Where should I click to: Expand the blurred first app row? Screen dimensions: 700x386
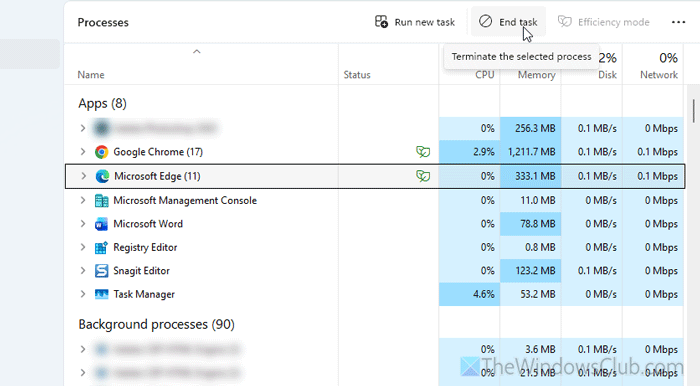pos(83,129)
